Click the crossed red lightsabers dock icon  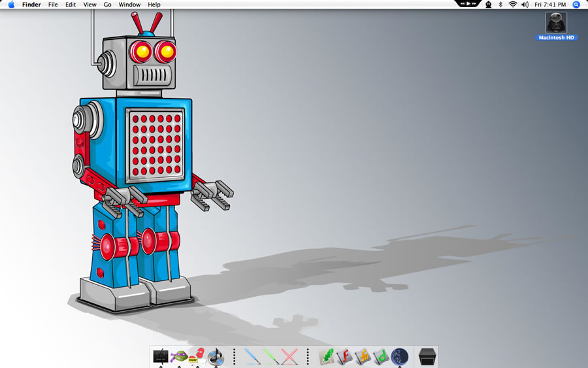(x=289, y=356)
